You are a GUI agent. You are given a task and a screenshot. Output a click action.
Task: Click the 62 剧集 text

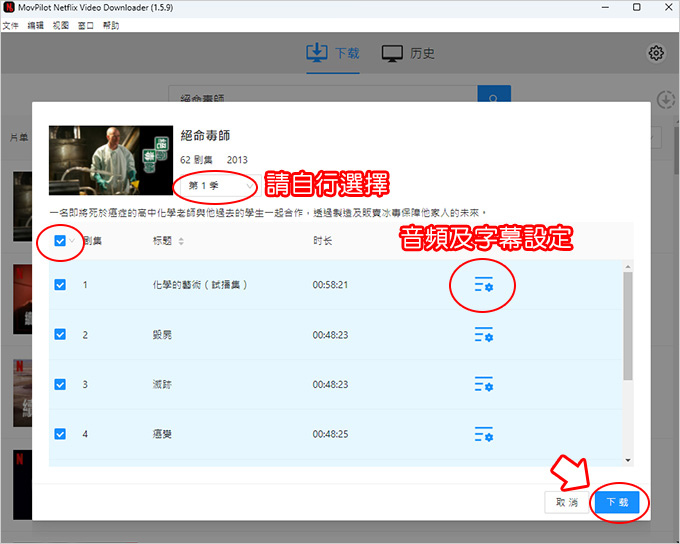(196, 160)
